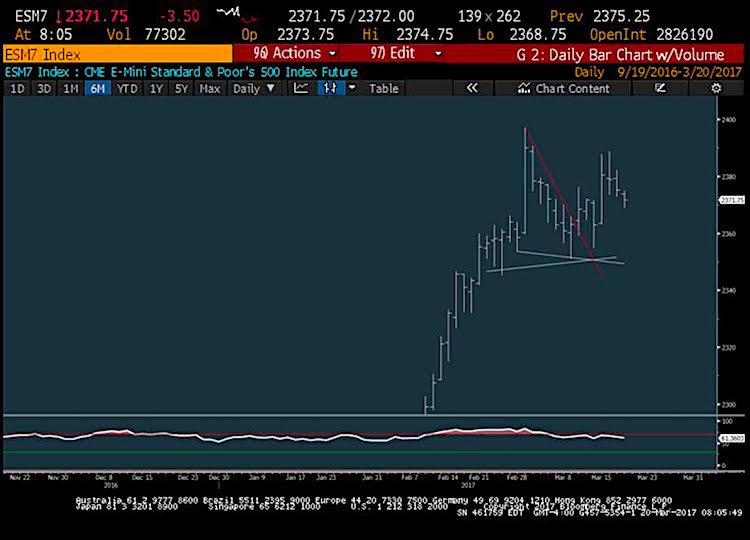The image size is (750, 540).
Task: Select the 1M time range
Action: [71, 88]
